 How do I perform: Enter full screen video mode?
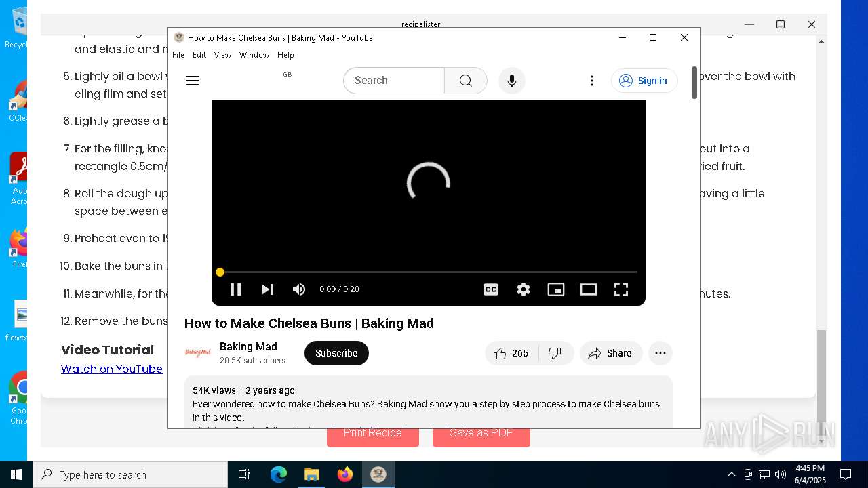[621, 289]
